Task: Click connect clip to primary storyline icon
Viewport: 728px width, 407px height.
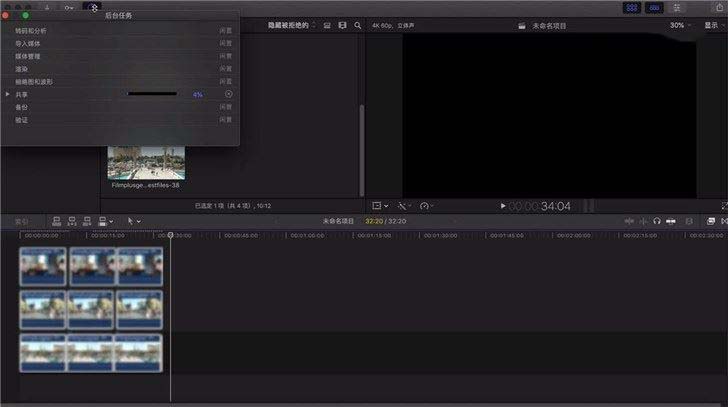Action: [56, 221]
